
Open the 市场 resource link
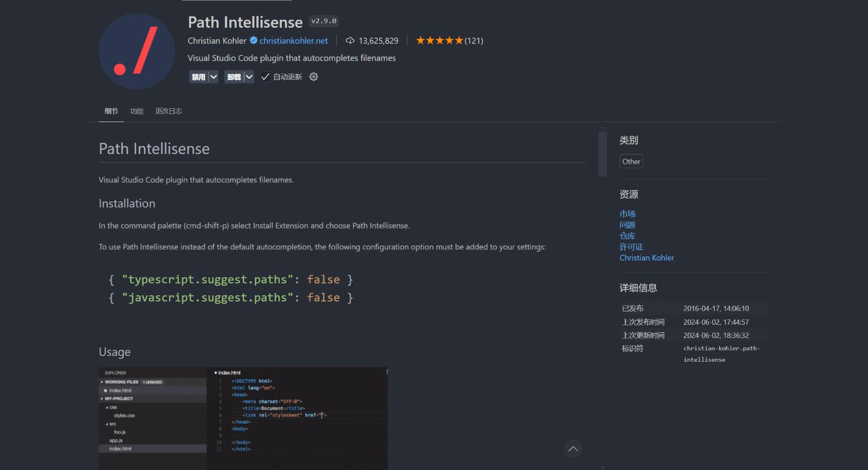[627, 214]
